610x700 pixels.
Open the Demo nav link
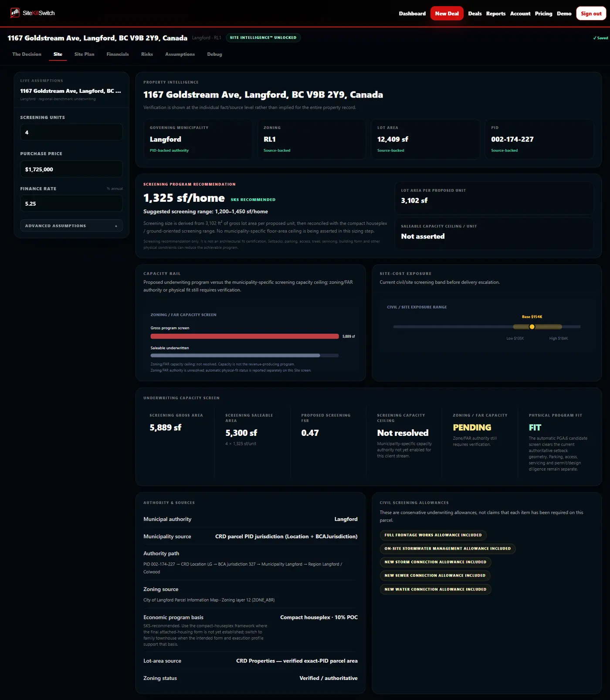pos(564,14)
